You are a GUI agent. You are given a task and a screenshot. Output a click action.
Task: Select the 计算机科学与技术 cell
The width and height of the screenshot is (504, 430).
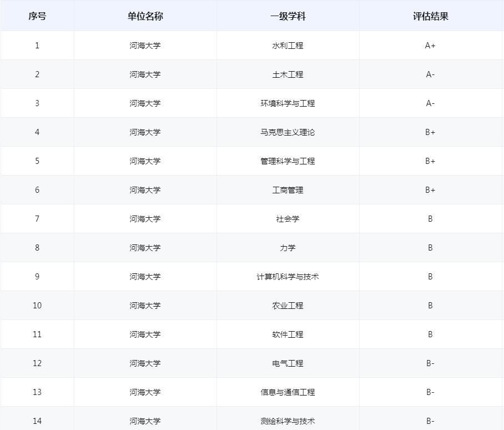[288, 277]
